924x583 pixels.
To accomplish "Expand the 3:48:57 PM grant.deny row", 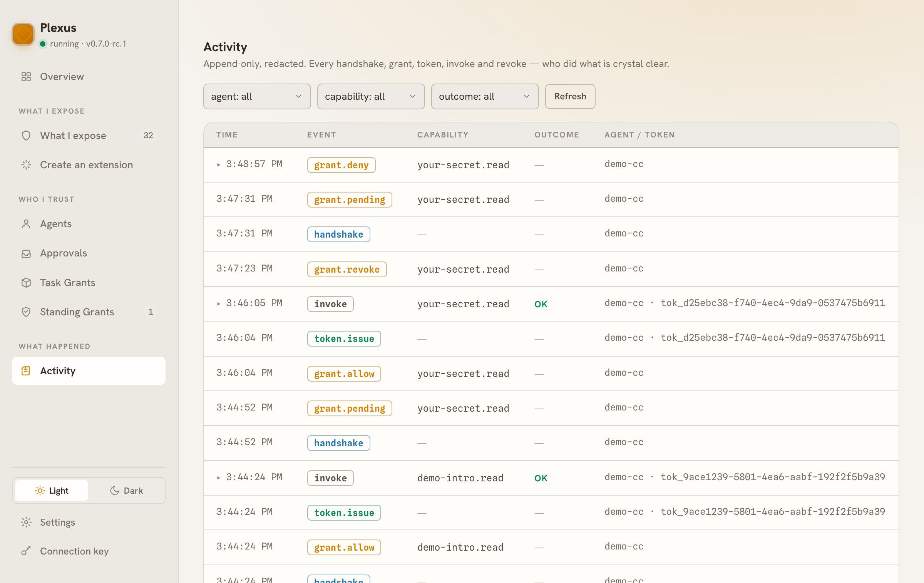I will [219, 164].
